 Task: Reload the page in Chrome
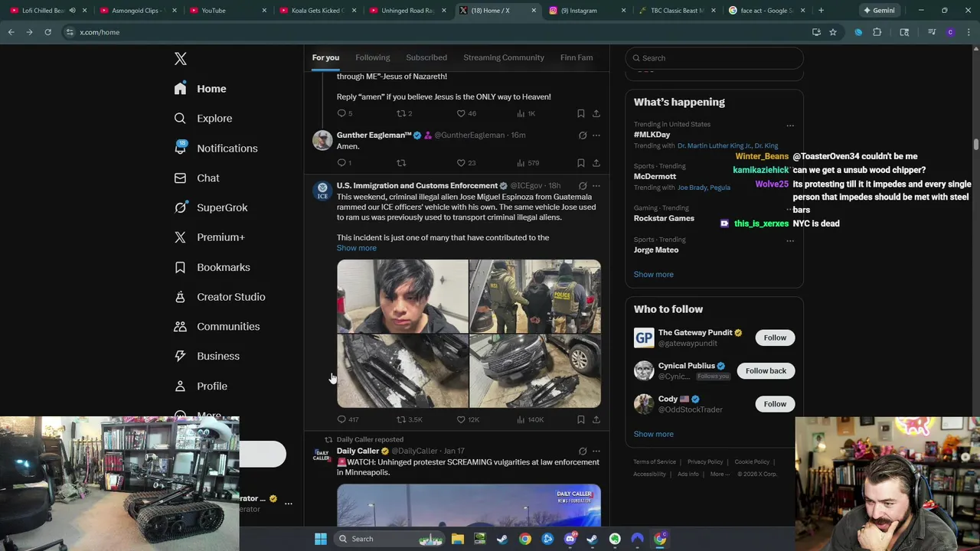pyautogui.click(x=47, y=32)
